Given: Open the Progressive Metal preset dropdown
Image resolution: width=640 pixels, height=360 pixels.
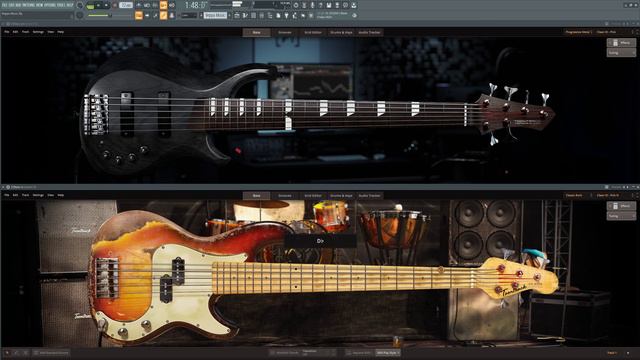Looking at the screenshot, I should (578, 32).
